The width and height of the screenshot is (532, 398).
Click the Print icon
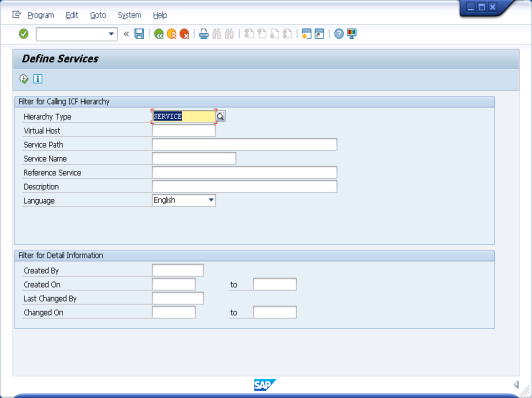[x=204, y=34]
